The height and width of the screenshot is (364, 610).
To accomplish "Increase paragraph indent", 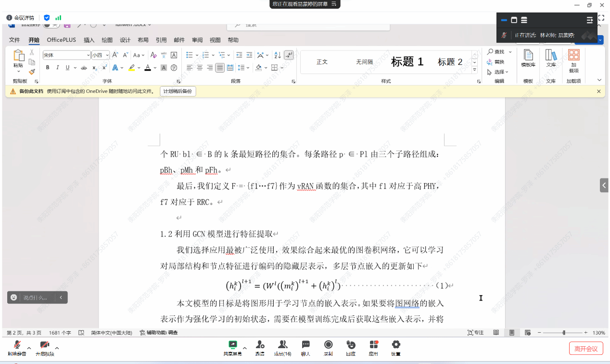I will (249, 55).
